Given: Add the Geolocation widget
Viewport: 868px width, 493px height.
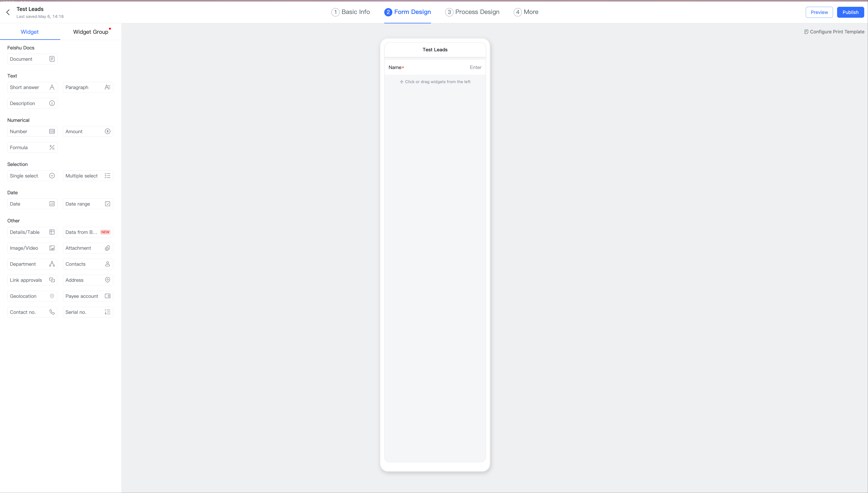Looking at the screenshot, I should pos(32,296).
